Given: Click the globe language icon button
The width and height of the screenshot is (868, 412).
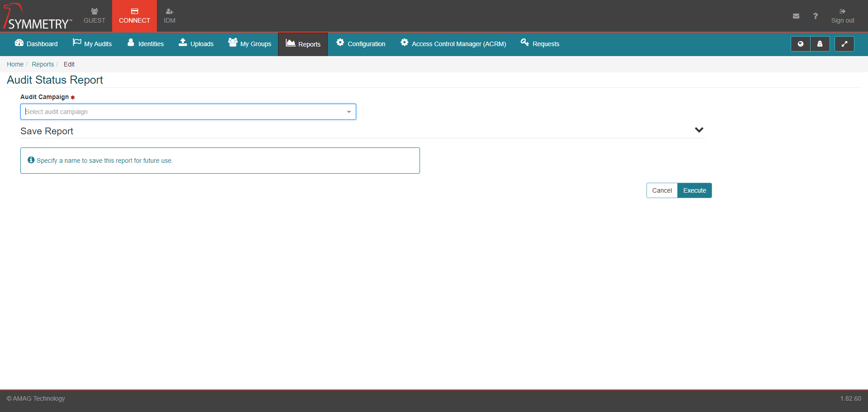Looking at the screenshot, I should 801,44.
